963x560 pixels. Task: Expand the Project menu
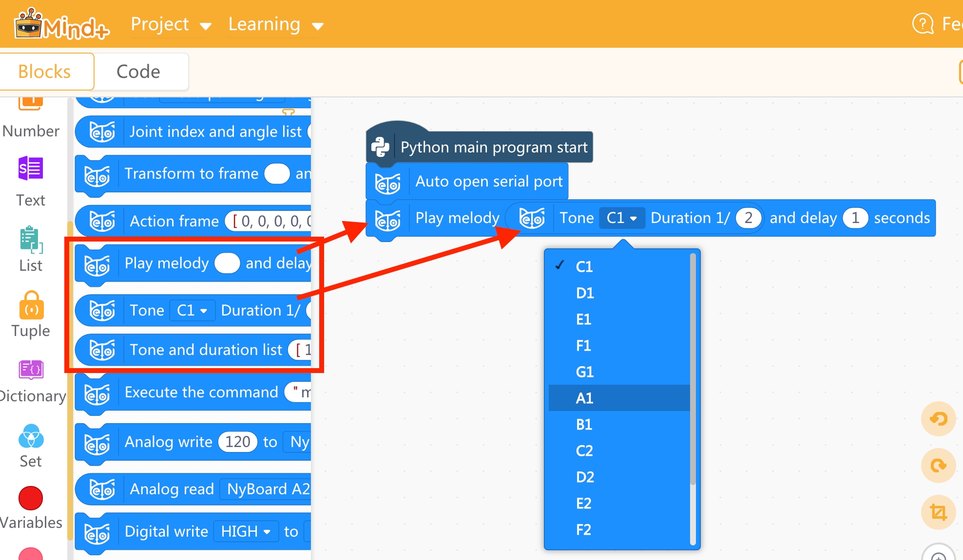click(x=170, y=24)
